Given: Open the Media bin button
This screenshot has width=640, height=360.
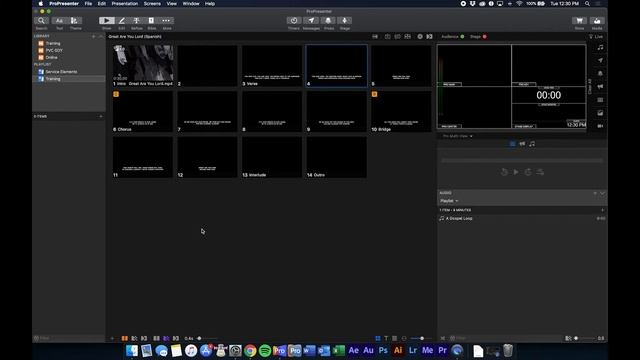Looking at the screenshot, I should pos(597,20).
